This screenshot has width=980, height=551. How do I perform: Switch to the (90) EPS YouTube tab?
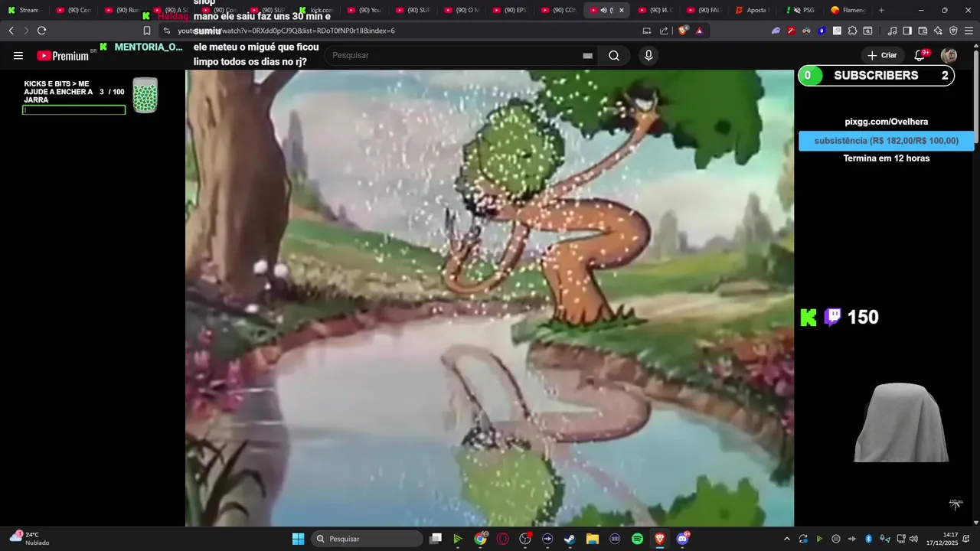tap(510, 10)
